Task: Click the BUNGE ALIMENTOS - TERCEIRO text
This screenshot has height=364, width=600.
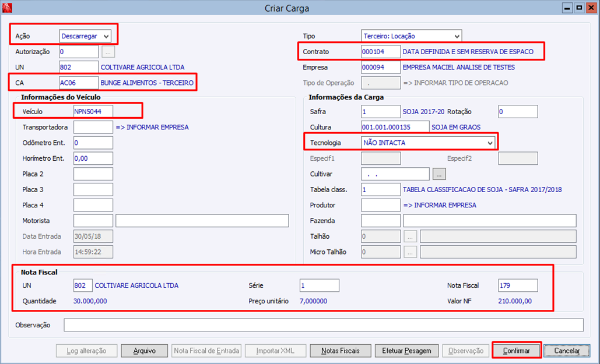Action: point(147,83)
